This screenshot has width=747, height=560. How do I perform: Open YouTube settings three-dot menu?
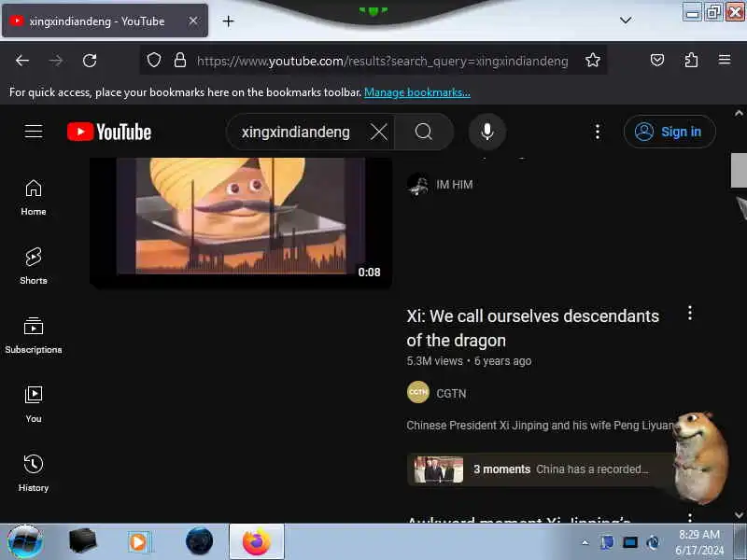click(x=598, y=132)
